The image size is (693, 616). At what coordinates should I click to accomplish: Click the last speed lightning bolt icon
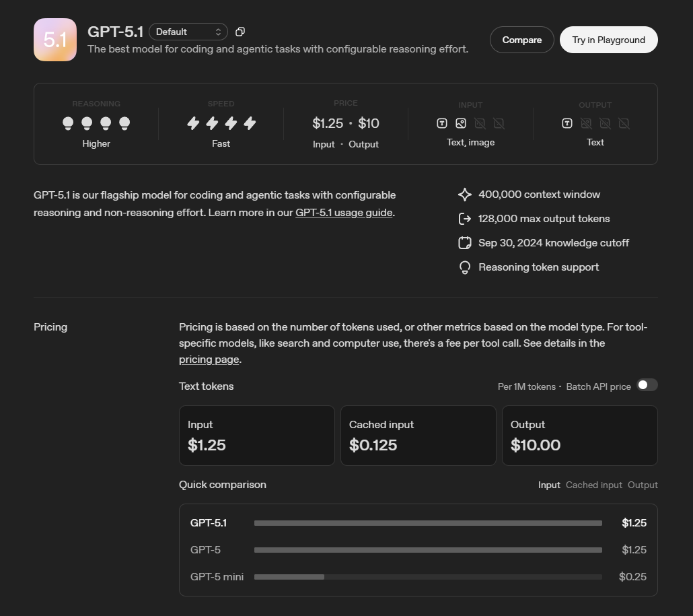[x=250, y=123]
